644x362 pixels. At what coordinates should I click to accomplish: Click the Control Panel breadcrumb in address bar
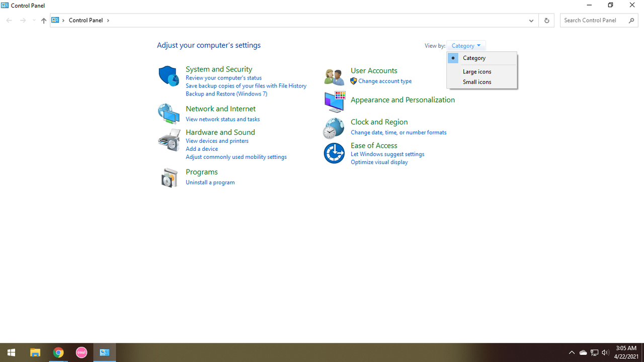86,20
